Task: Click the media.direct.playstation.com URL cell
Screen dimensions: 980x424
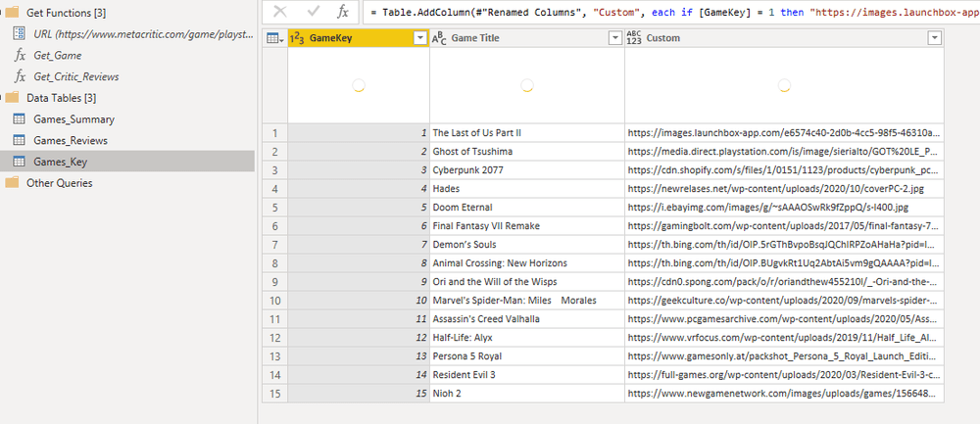Action: (x=784, y=152)
